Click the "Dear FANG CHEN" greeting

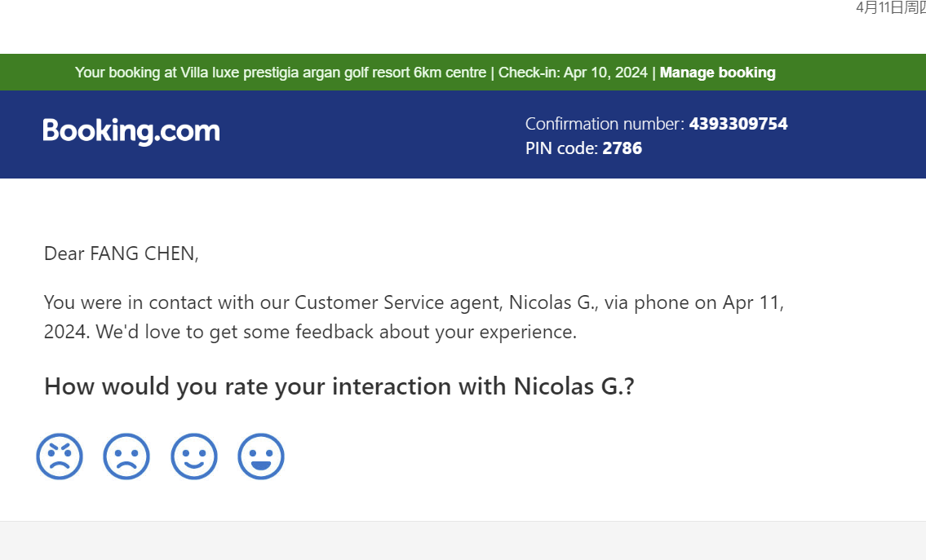(122, 254)
